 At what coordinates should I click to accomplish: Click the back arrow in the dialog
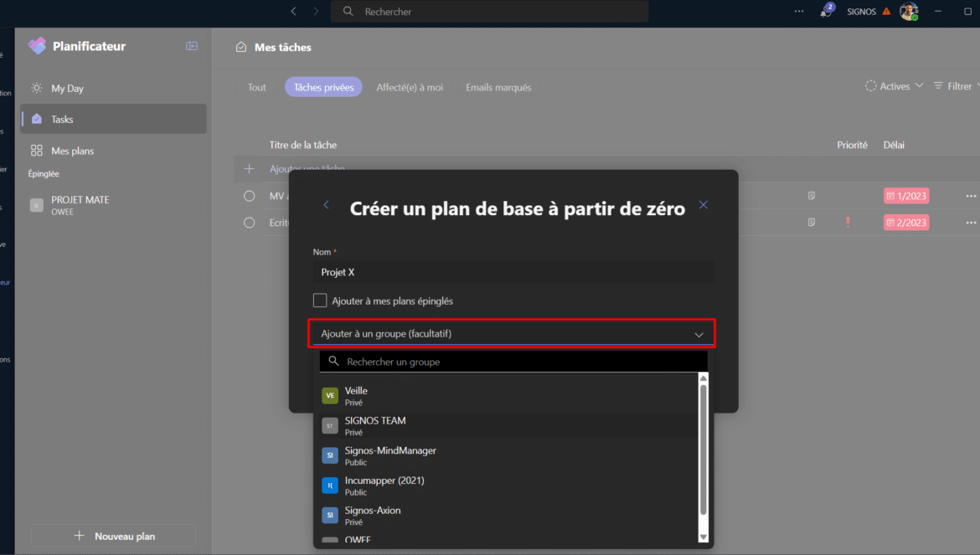pos(326,205)
